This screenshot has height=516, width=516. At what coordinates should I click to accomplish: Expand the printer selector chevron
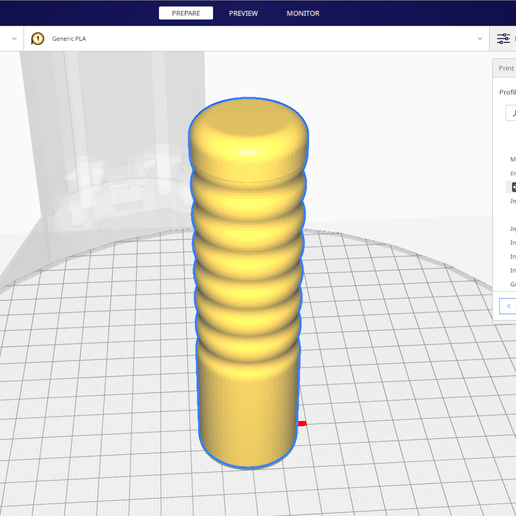pos(14,39)
